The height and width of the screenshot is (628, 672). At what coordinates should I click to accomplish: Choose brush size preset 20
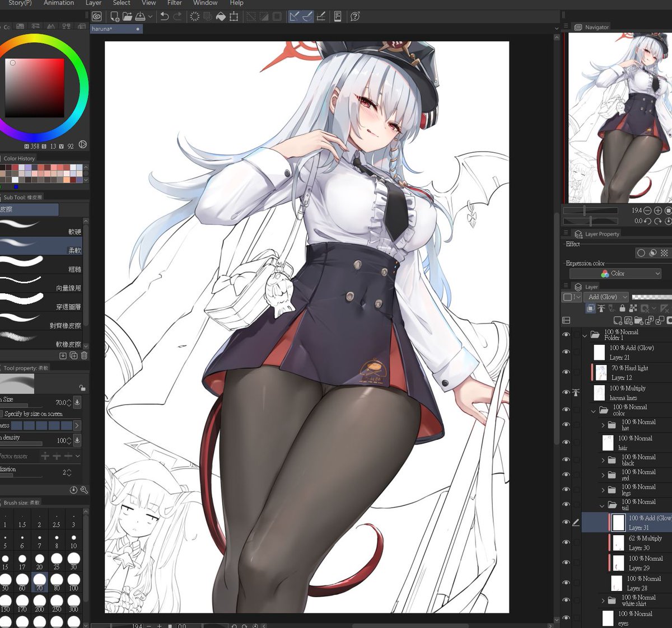(x=39, y=561)
